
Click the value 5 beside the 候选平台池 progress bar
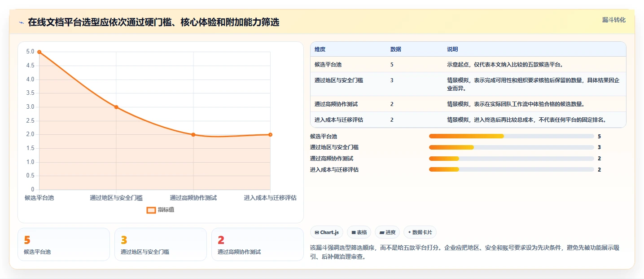click(600, 136)
